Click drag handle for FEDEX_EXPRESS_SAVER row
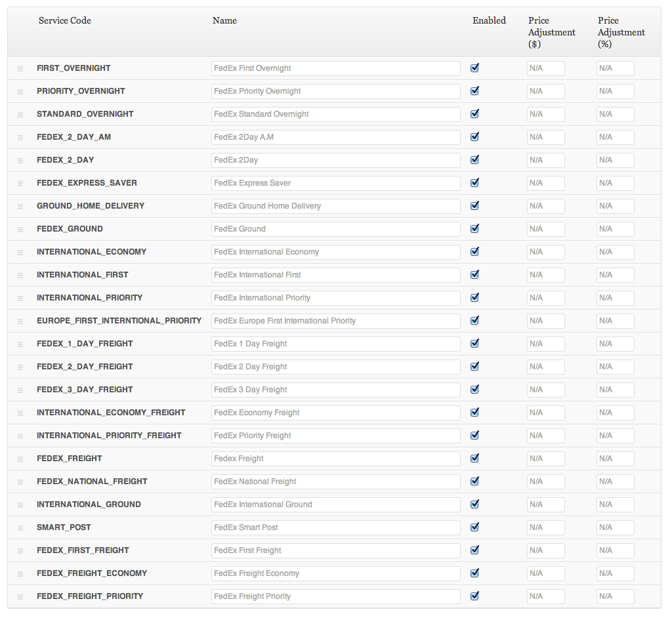The width and height of the screenshot is (672, 618). point(20,184)
